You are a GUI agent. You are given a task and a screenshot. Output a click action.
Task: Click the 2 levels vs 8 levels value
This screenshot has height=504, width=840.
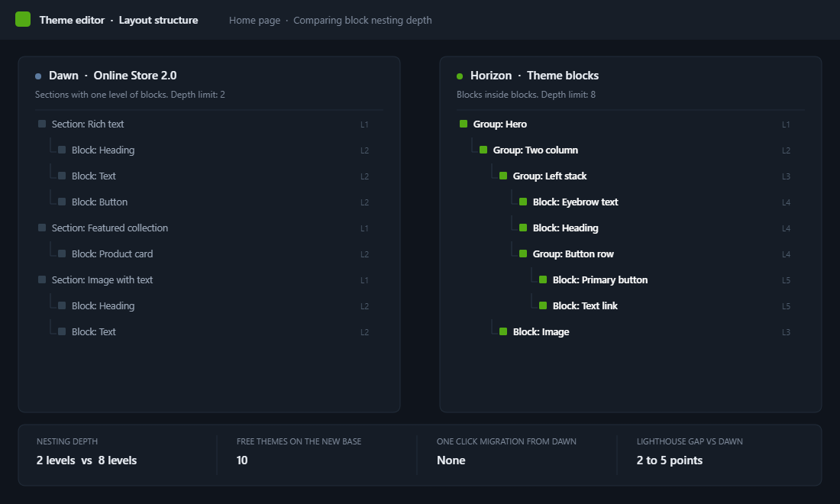[x=86, y=460]
